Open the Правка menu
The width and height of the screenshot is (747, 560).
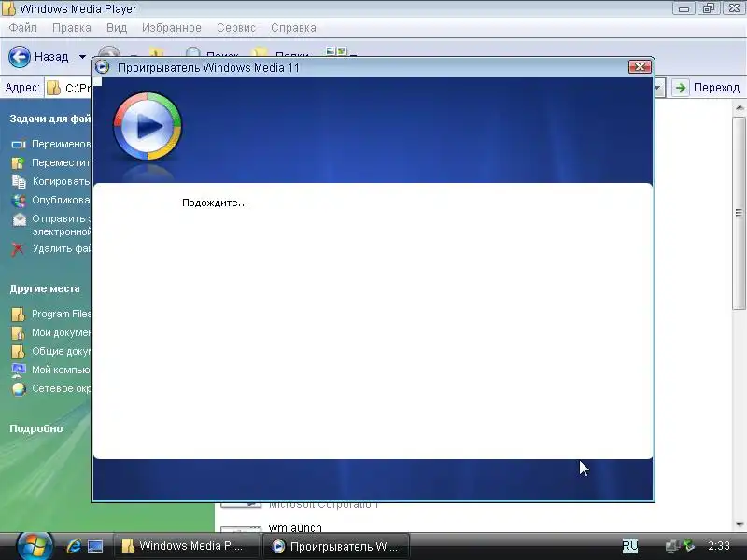(72, 28)
